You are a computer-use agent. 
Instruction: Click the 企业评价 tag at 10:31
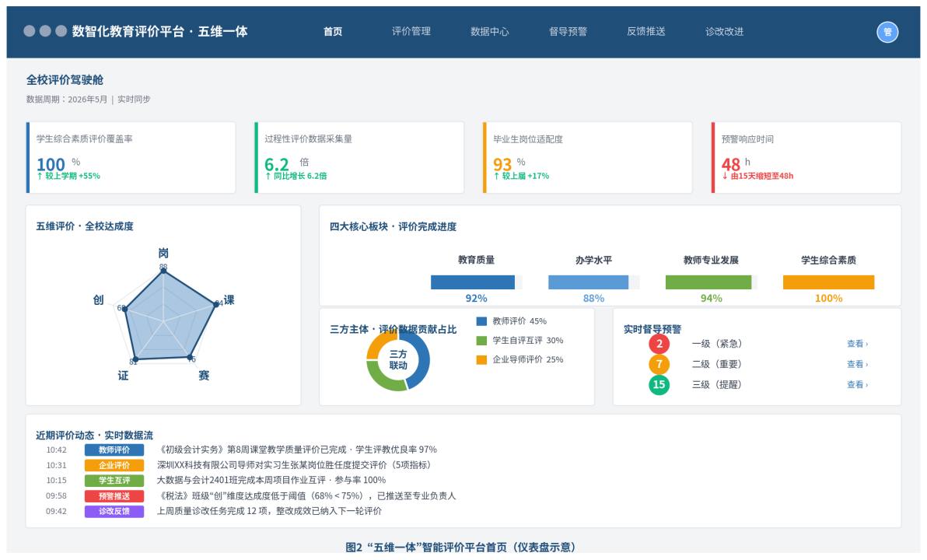point(114,465)
